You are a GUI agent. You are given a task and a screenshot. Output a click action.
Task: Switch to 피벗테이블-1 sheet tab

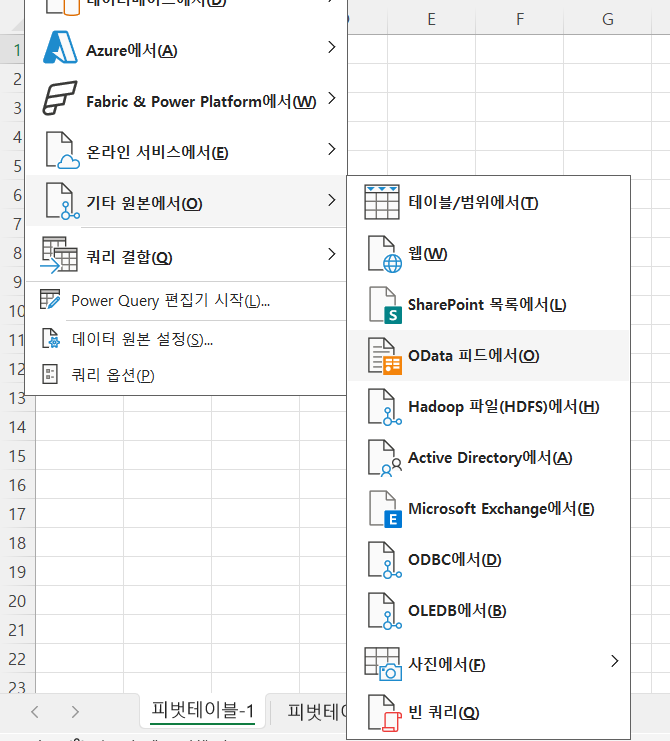pos(202,711)
